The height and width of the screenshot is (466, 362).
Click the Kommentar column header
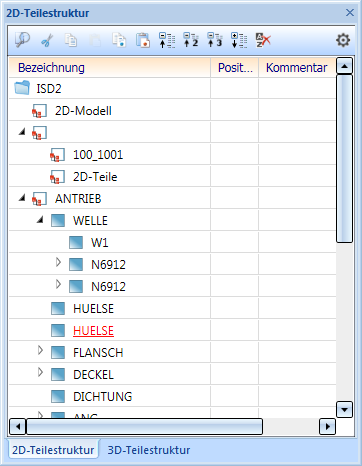(297, 68)
